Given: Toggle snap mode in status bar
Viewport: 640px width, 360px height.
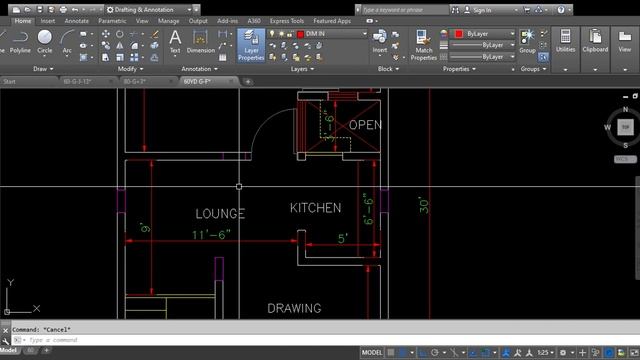Looking at the screenshot, I should point(402,353).
